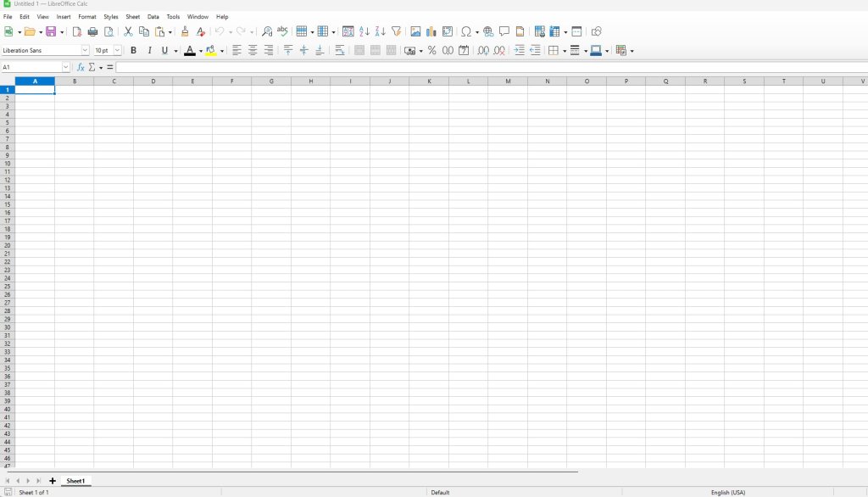Open font color dropdown arrow

200,51
